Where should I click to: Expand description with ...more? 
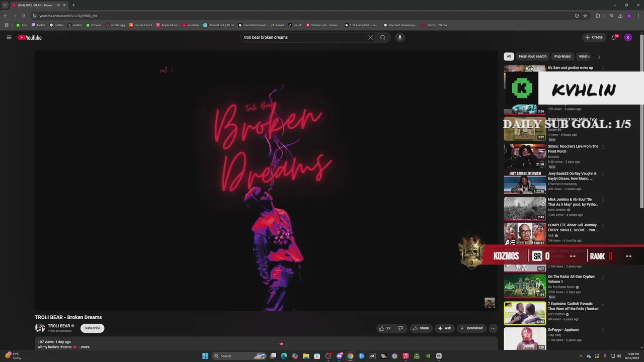point(84,347)
